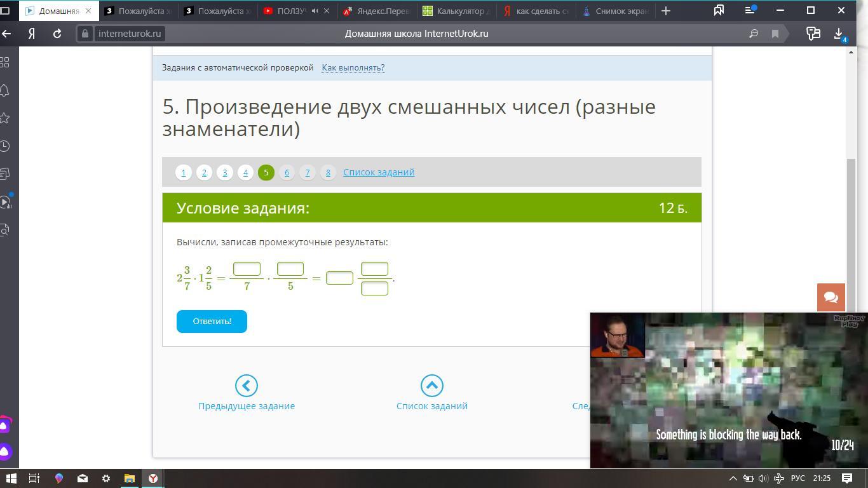Click the browser page reload icon
868x488 pixels.
57,34
